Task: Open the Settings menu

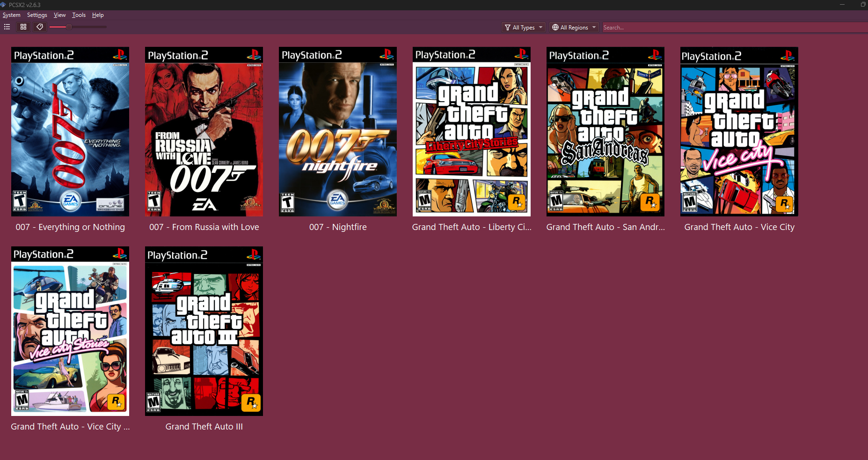Action: point(37,15)
